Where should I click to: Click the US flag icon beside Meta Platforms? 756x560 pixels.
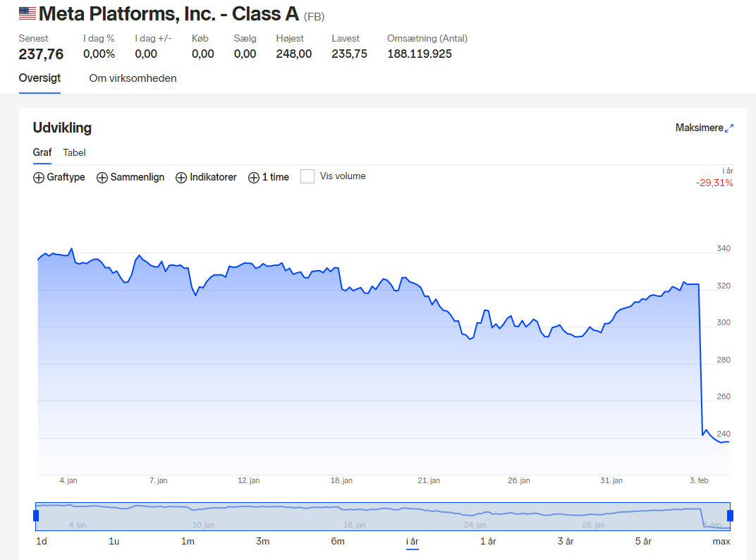click(28, 13)
